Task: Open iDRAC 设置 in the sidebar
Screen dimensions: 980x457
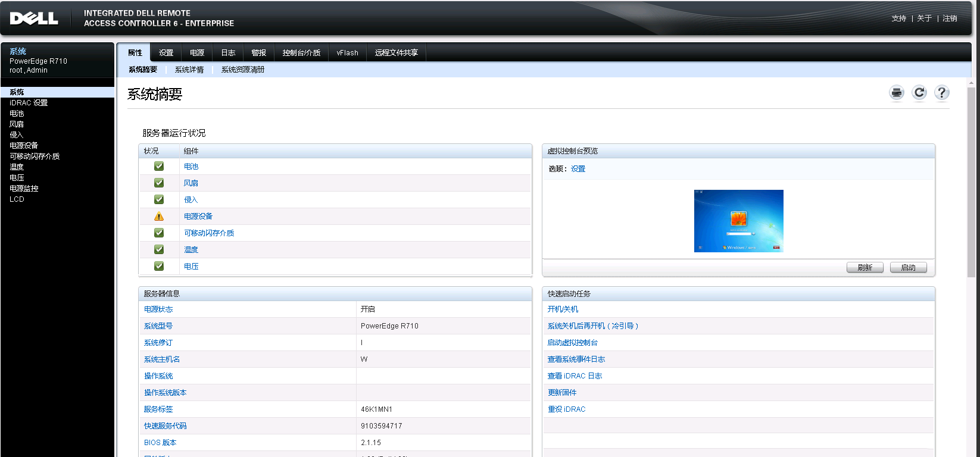Action: click(x=29, y=103)
